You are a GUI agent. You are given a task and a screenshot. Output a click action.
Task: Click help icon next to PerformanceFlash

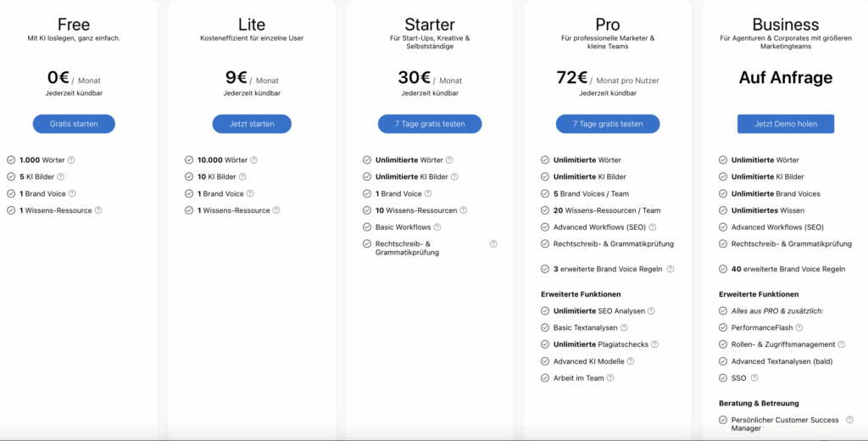[x=798, y=328]
